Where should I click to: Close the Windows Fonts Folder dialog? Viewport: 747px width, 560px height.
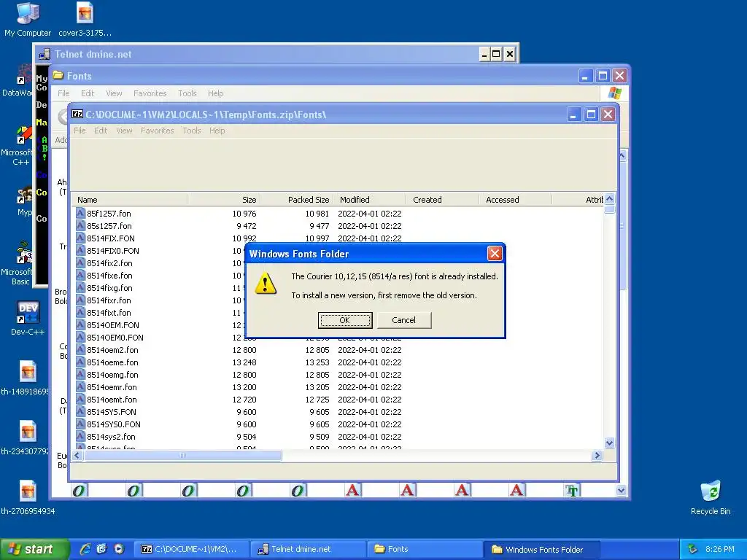(x=495, y=253)
